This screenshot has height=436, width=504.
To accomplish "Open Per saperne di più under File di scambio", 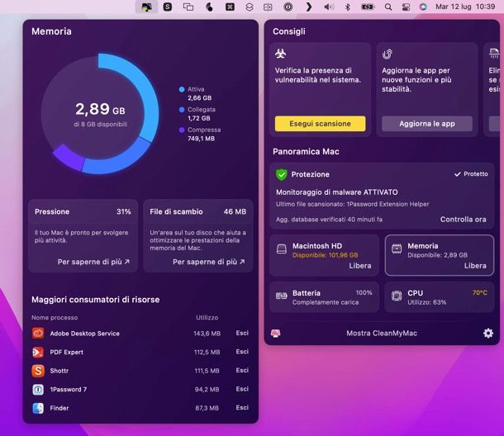I will pyautogui.click(x=208, y=262).
